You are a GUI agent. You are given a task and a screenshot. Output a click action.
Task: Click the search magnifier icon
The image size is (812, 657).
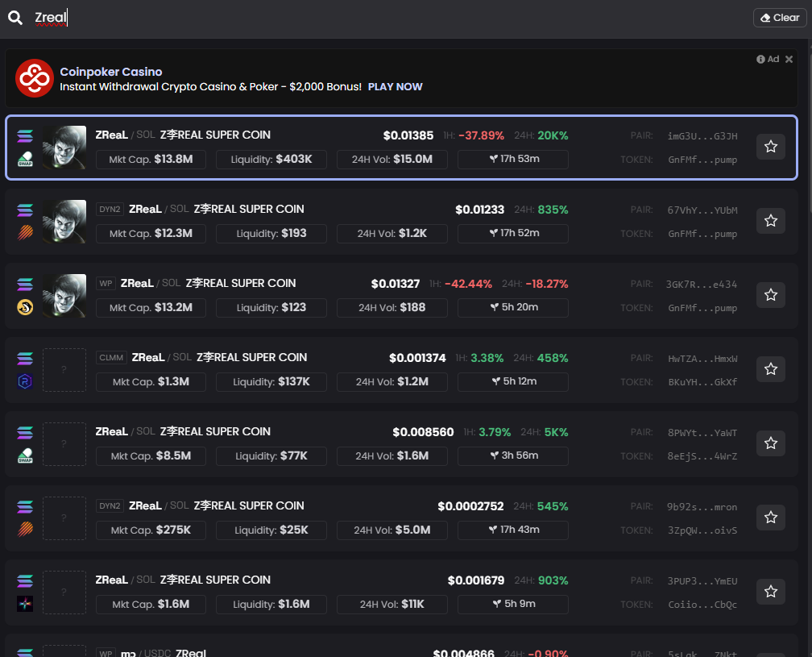[x=15, y=18]
